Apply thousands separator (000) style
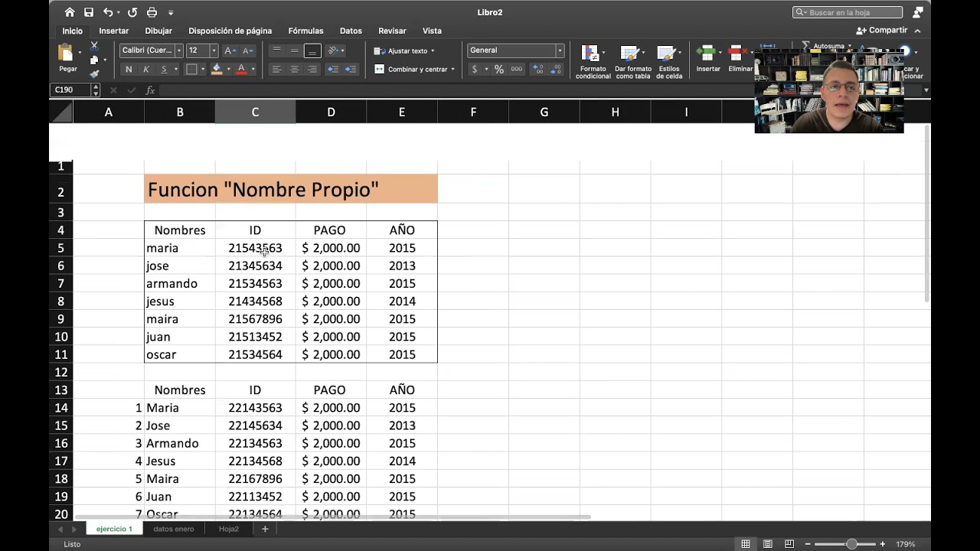This screenshot has height=551, width=980. 517,69
